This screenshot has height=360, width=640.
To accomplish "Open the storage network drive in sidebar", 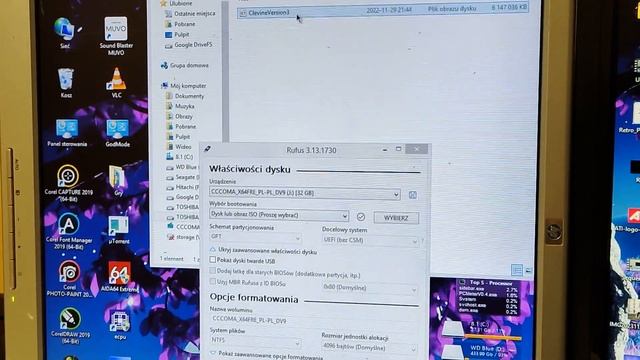I will (183, 237).
